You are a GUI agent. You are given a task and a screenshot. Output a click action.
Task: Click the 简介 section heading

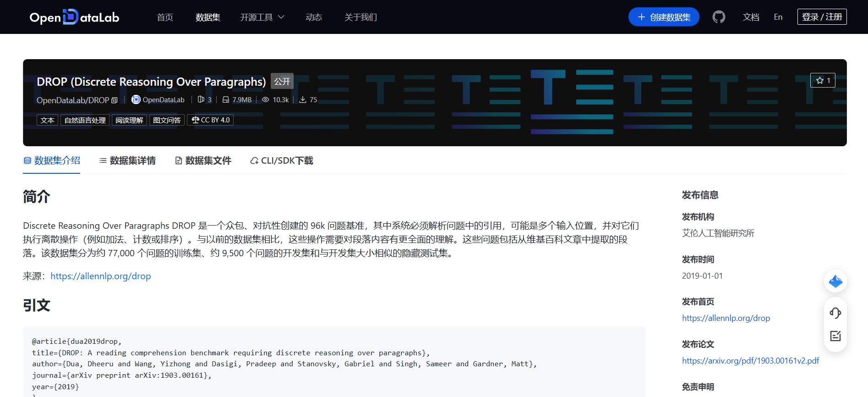[37, 197]
